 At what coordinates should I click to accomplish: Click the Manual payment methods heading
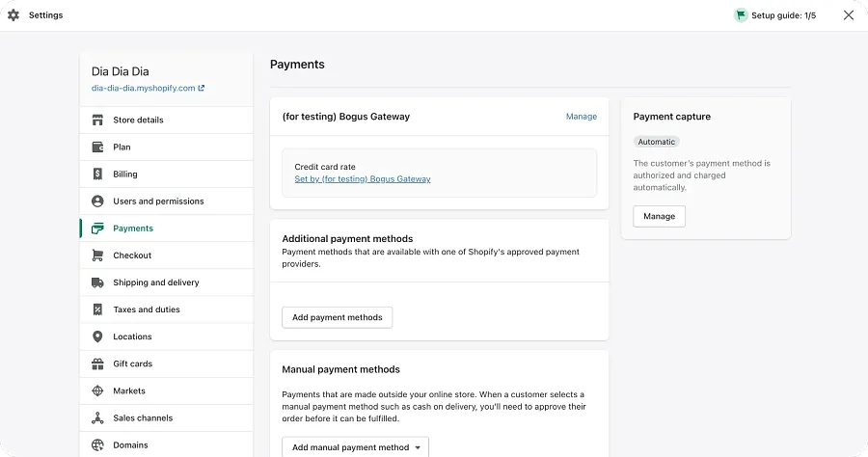click(341, 369)
